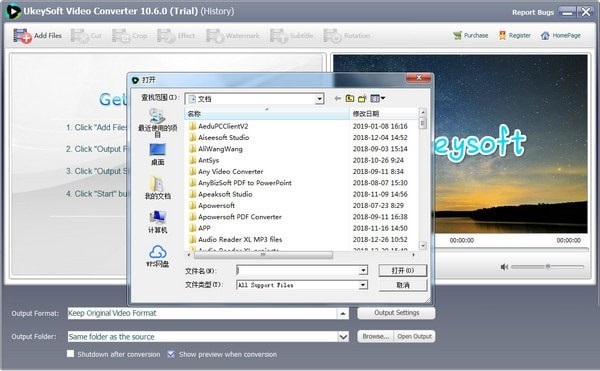The height and width of the screenshot is (371, 600).
Task: Select the AntSys folder
Action: point(204,160)
